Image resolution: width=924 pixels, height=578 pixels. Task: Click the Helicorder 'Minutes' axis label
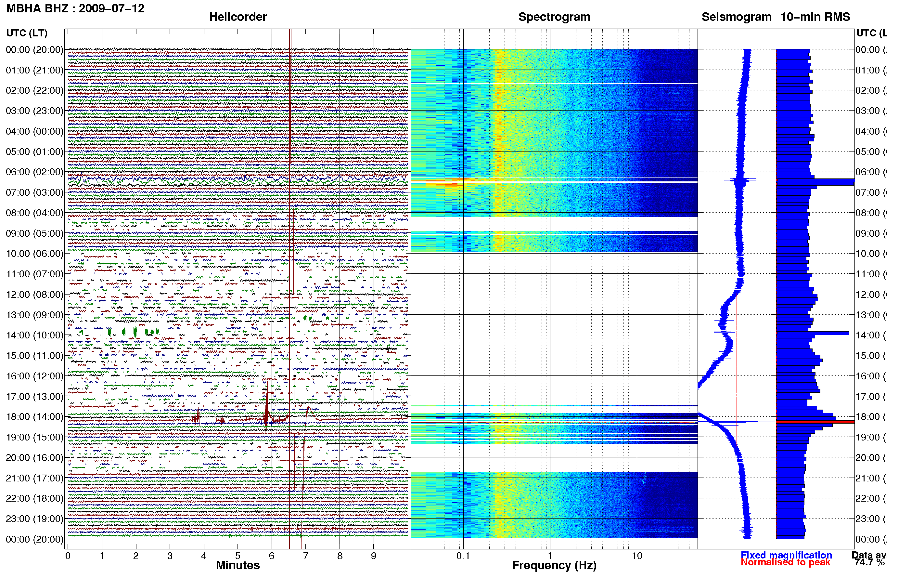point(237,565)
